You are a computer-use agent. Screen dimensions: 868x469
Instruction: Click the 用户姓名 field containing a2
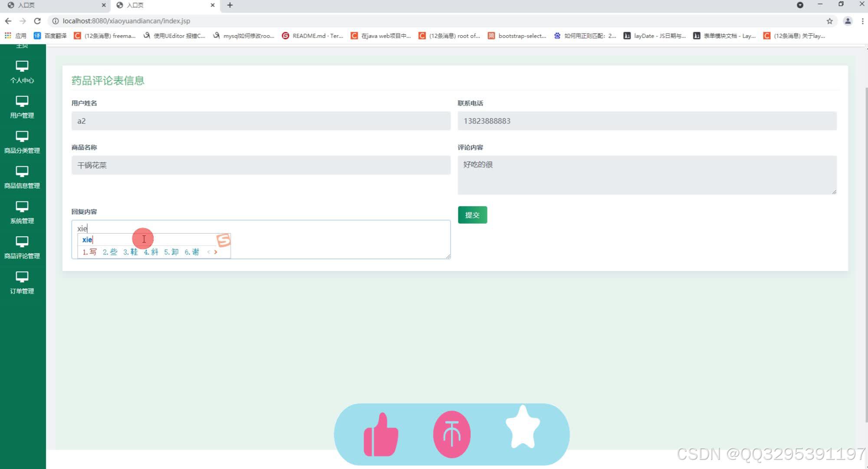[261, 121]
